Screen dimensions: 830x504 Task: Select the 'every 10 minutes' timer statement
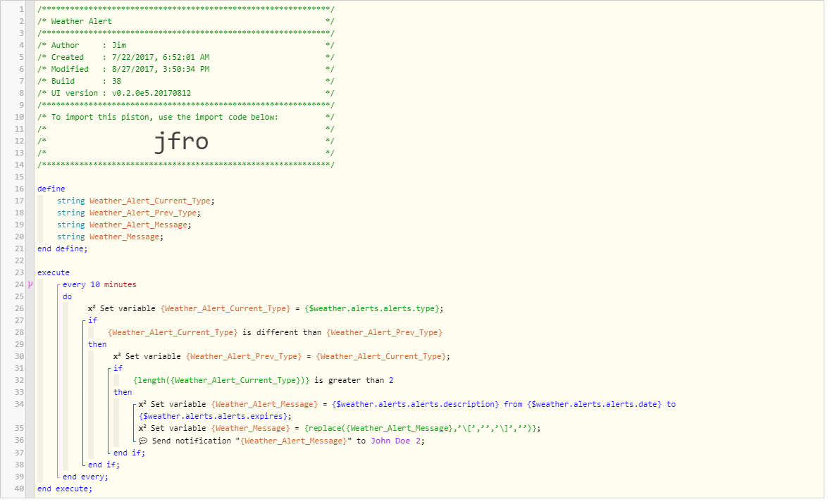(99, 284)
